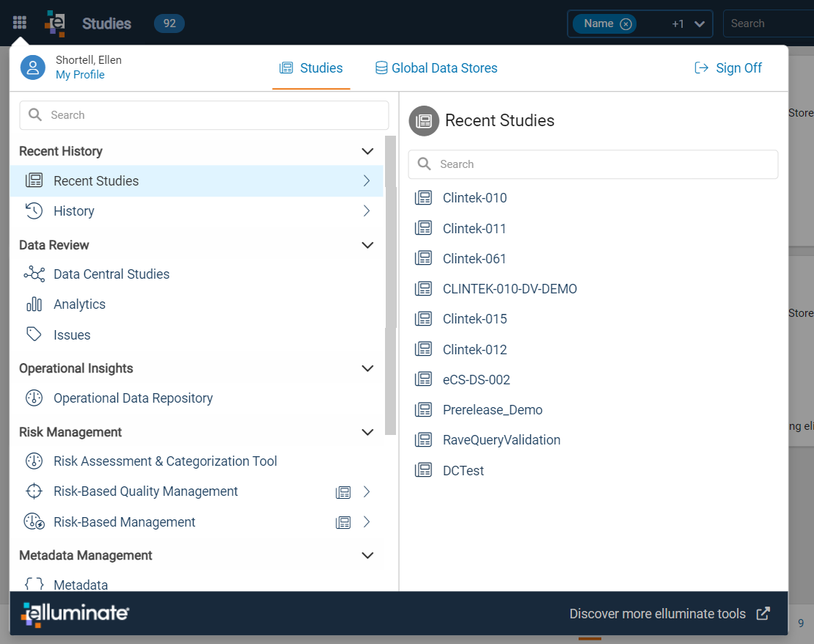Click the user profile avatar icon
This screenshot has width=814, height=644.
click(x=33, y=67)
